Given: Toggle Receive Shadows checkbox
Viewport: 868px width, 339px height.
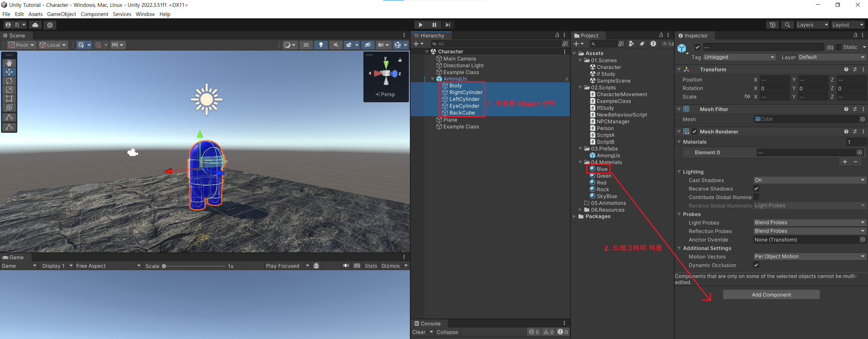Looking at the screenshot, I should [x=756, y=189].
